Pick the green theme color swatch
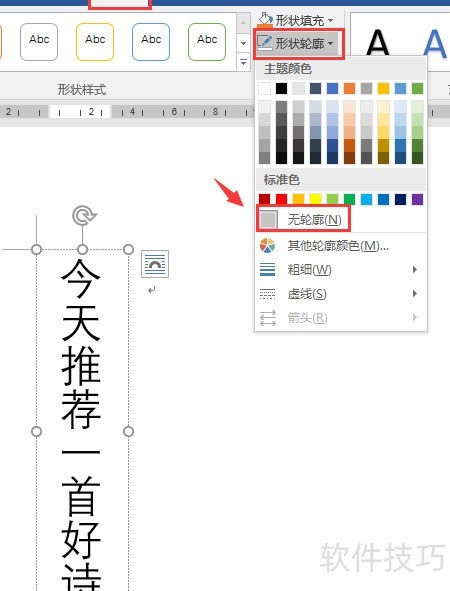Viewport: 450px width, 591px height. pyautogui.click(x=418, y=89)
